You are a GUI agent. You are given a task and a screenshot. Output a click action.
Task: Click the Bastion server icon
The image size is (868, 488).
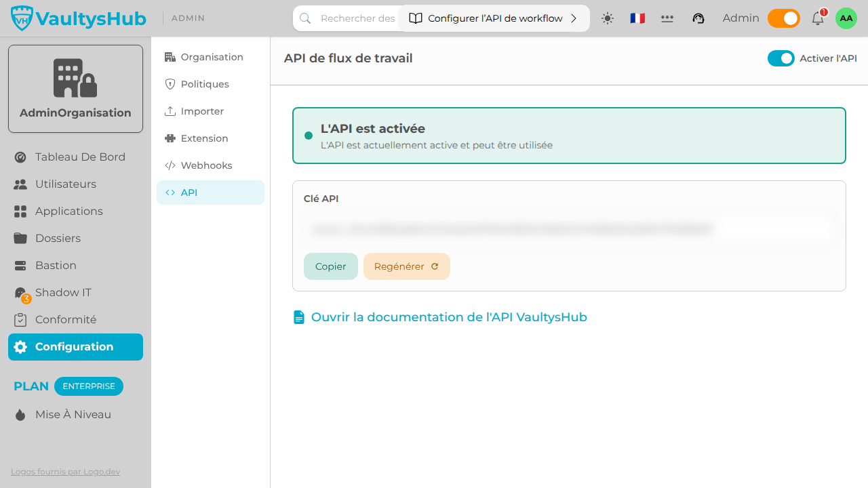click(x=20, y=266)
